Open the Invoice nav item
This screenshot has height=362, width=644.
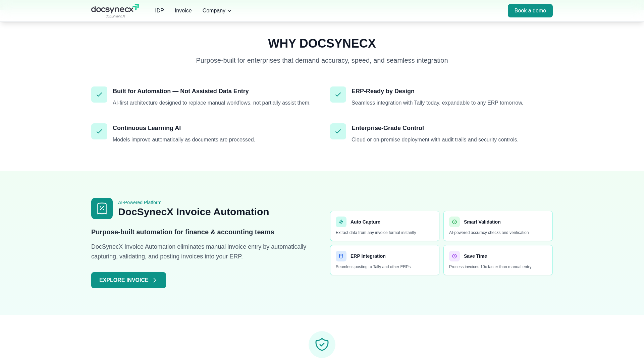183,11
